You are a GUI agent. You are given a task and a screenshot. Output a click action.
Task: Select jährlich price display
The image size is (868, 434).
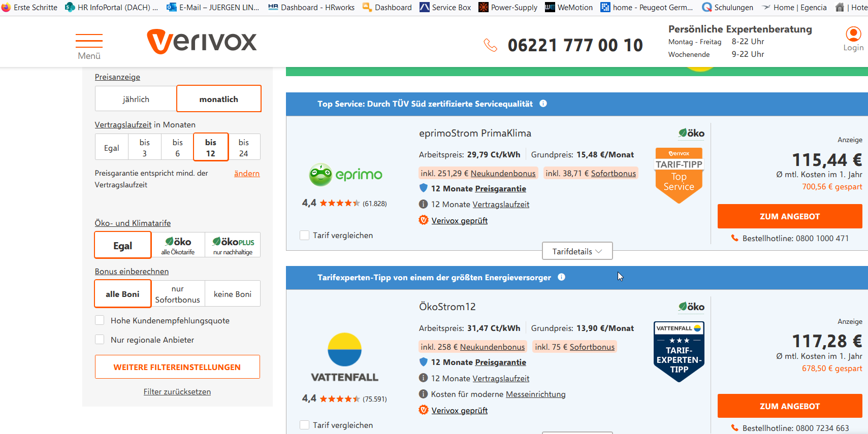[x=136, y=99]
